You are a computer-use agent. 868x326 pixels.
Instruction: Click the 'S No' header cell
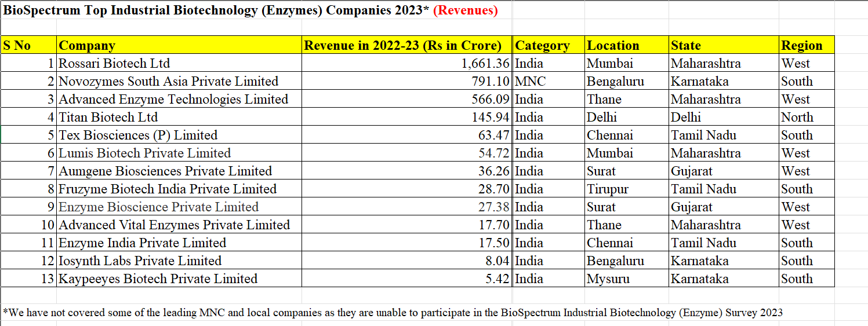tap(28, 45)
